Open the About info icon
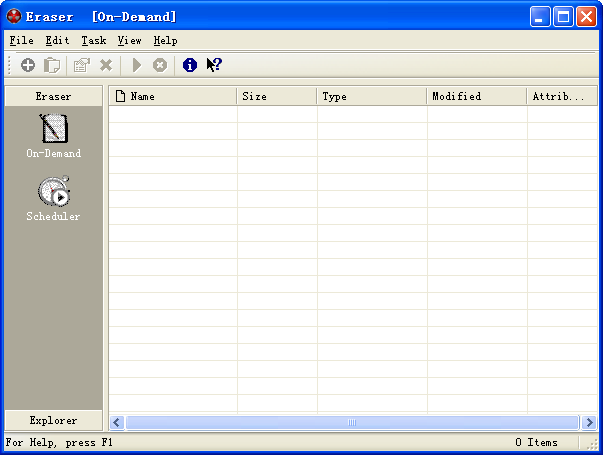The width and height of the screenshot is (603, 455). (x=189, y=65)
